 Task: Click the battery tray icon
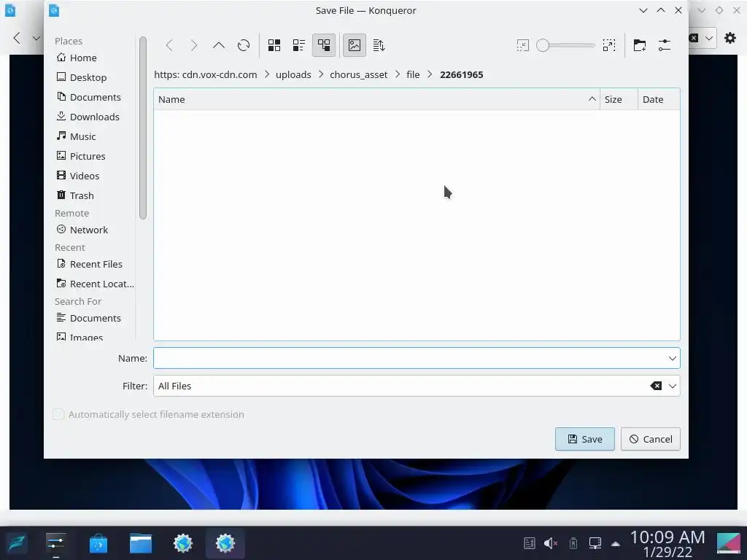(x=573, y=543)
